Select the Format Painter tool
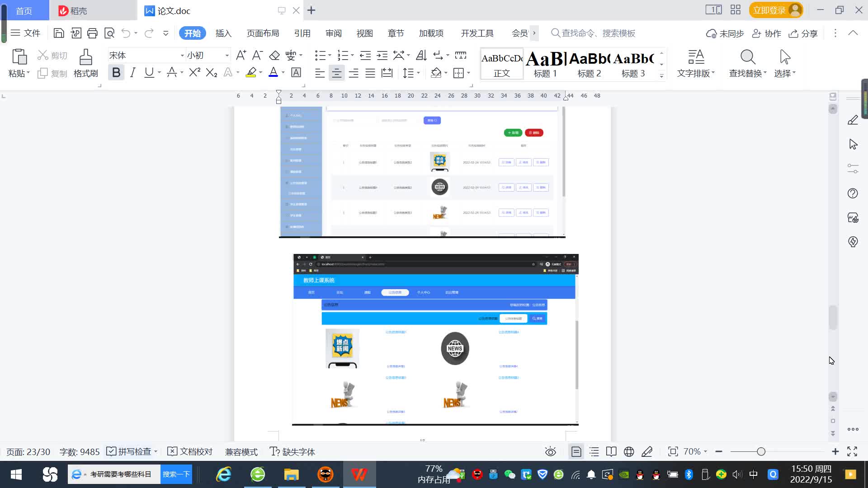 pos(85,63)
